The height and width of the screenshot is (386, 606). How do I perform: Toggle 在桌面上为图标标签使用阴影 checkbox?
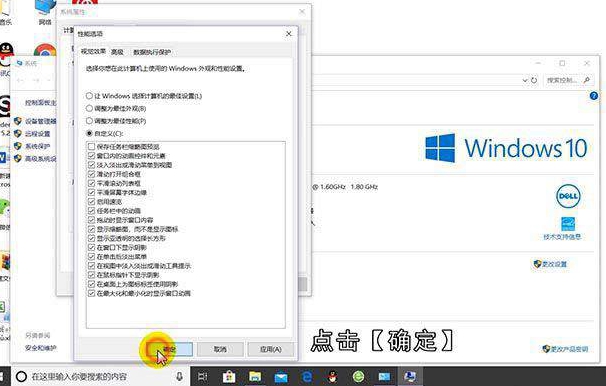[92, 284]
